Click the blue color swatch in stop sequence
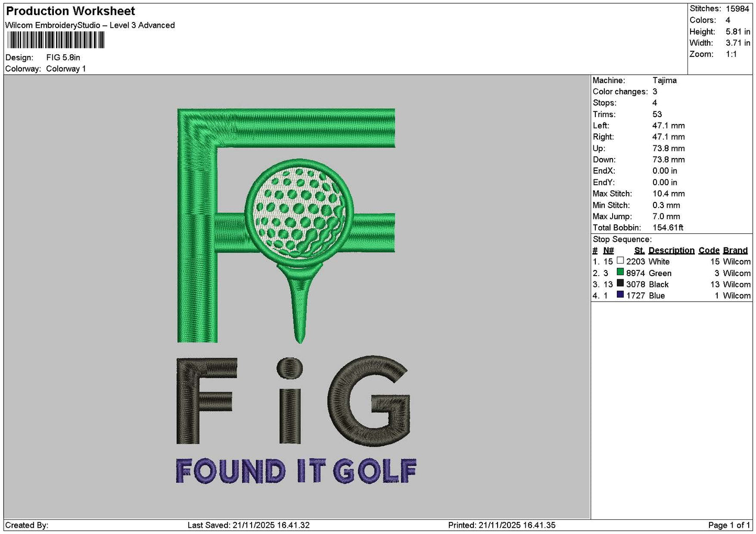Image resolution: width=756 pixels, height=534 pixels. point(620,295)
